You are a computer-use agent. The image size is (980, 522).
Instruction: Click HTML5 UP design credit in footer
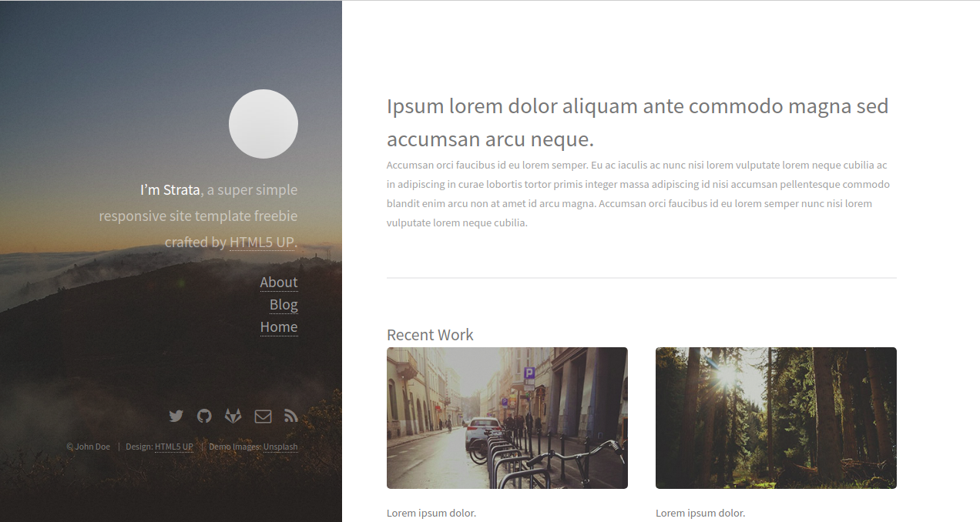click(x=174, y=447)
